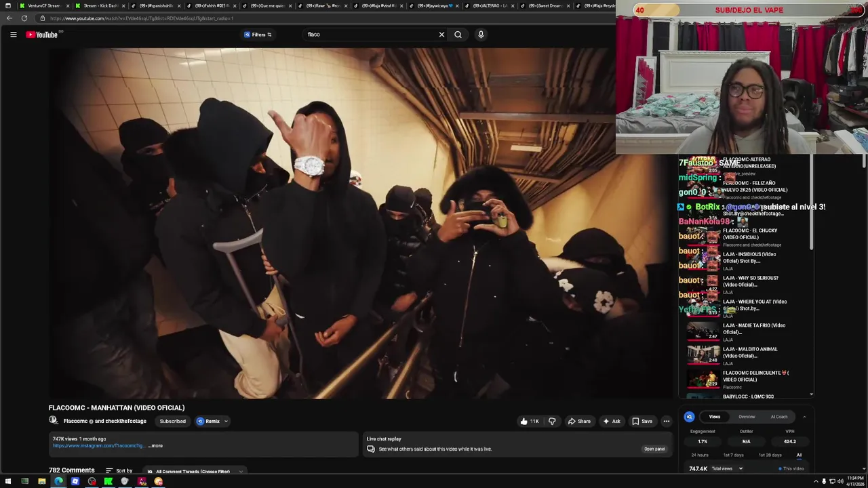The width and height of the screenshot is (868, 488).
Task: Play the 'EL CHUCKY' playlist video
Action: (x=736, y=237)
